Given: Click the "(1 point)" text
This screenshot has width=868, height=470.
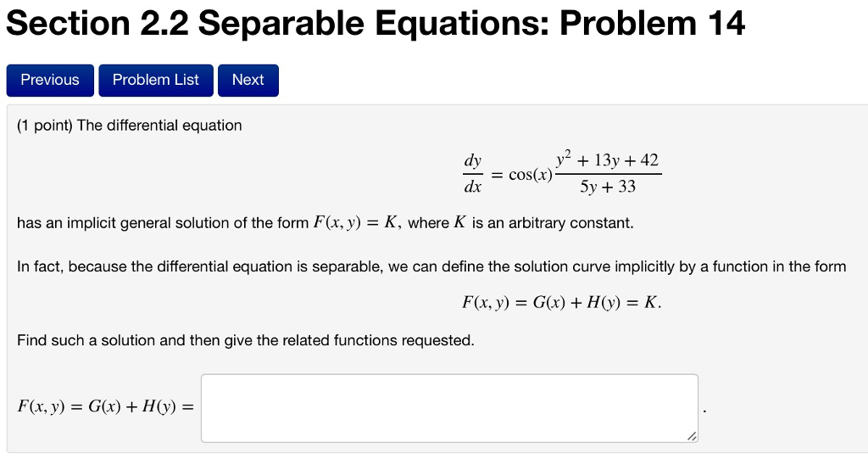Looking at the screenshot, I should (45, 126).
